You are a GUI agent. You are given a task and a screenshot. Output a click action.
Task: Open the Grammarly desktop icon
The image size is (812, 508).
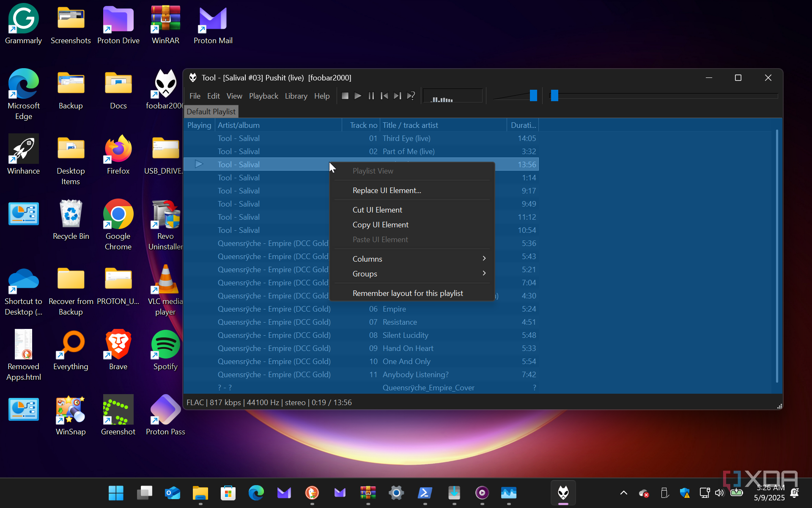(23, 24)
